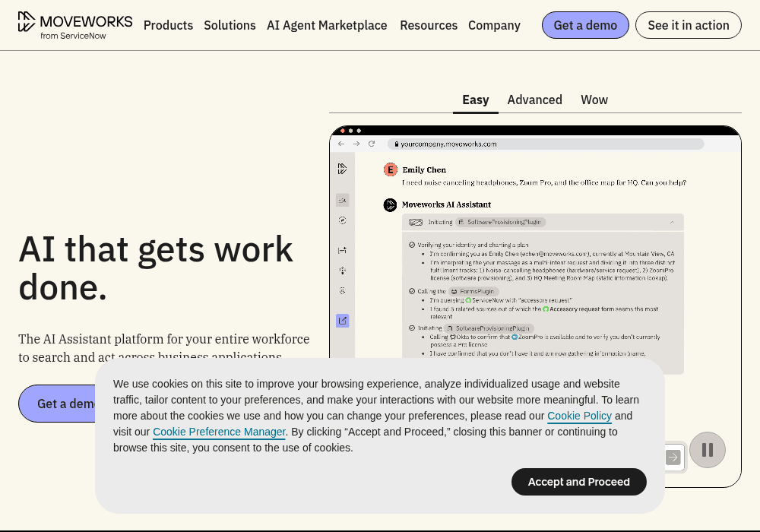Image resolution: width=760 pixels, height=532 pixels.
Task: Switch to the Advanced demo tab
Action: click(534, 100)
